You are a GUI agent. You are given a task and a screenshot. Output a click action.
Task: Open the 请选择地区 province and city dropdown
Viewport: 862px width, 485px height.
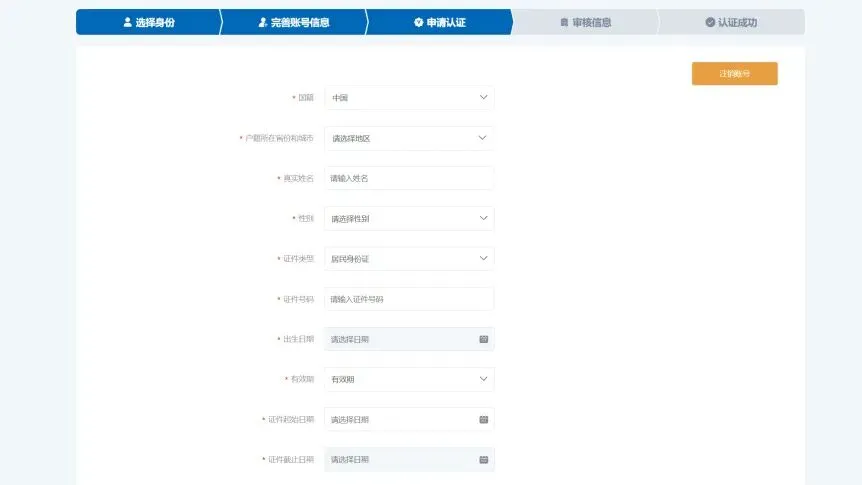409,138
